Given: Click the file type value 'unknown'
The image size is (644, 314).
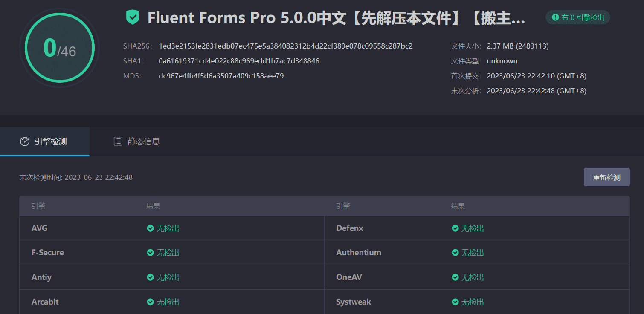Looking at the screenshot, I should [x=502, y=61].
